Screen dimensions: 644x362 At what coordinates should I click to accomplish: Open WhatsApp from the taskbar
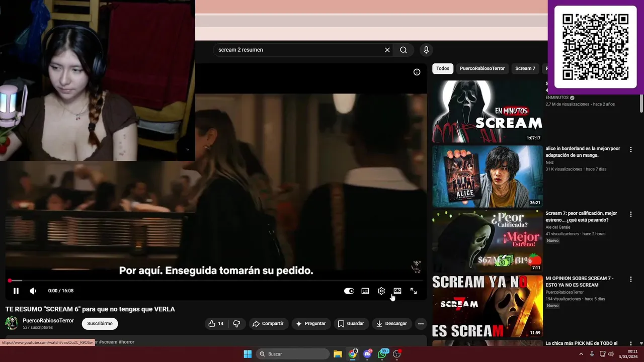tap(383, 354)
